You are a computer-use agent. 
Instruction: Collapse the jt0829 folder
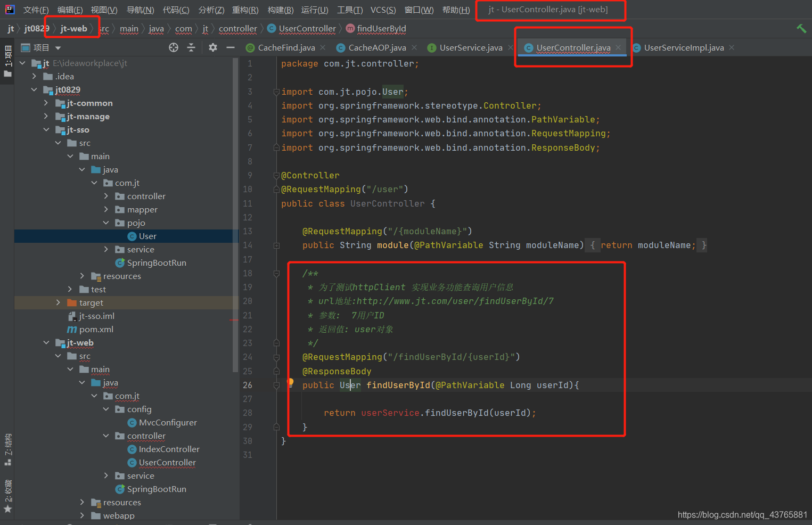point(34,89)
